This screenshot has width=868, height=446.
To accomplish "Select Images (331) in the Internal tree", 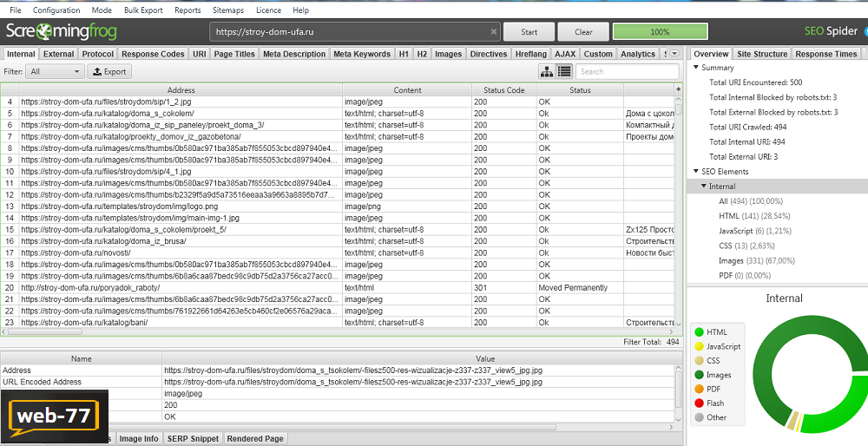I will pos(757,260).
